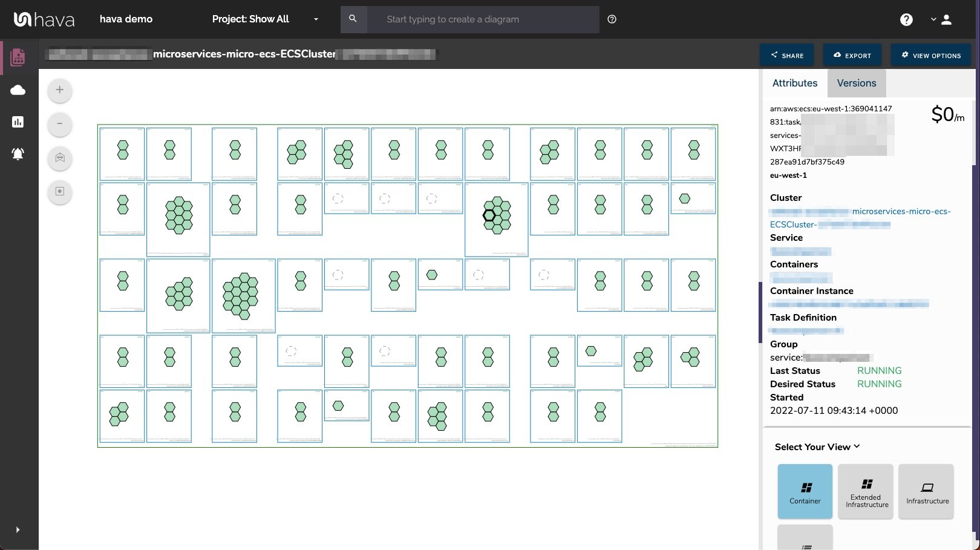Reselect the Container view tile
Image resolution: width=980 pixels, height=550 pixels.
805,491
